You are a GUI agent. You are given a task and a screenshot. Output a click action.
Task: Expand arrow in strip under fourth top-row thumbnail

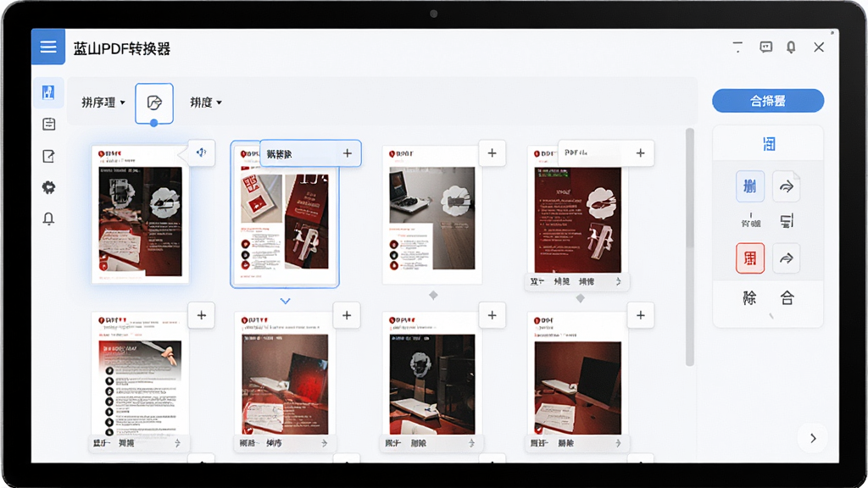[619, 281]
